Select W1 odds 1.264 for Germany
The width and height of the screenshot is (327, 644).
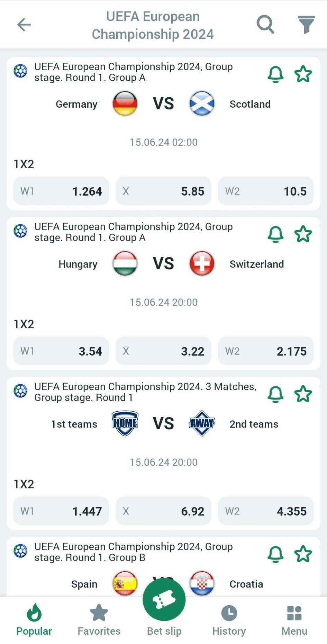pyautogui.click(x=61, y=191)
